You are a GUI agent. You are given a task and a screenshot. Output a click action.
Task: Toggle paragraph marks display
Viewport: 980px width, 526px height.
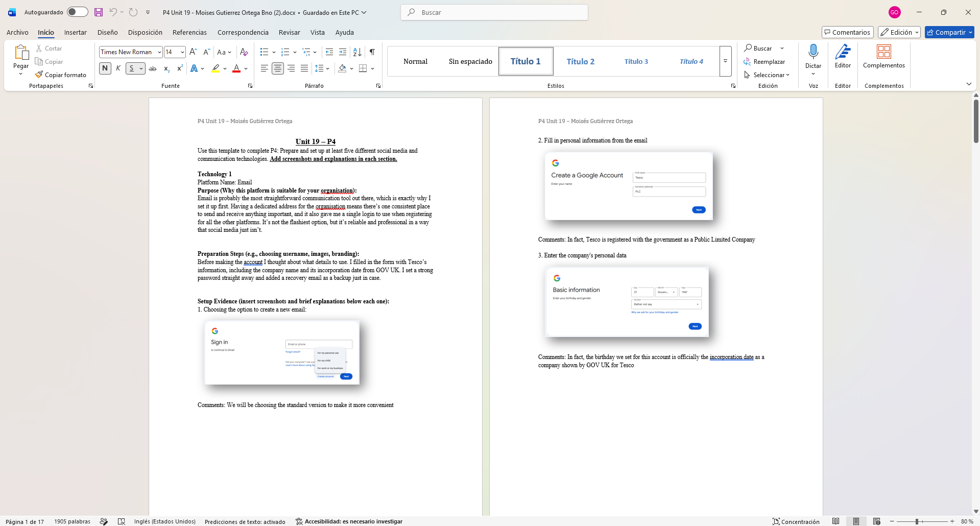(x=372, y=52)
